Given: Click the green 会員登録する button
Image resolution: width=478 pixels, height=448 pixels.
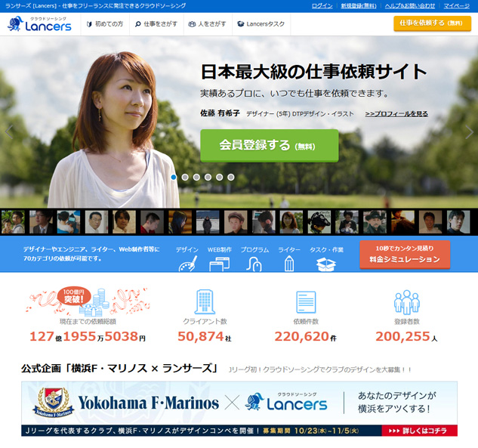Looking at the screenshot, I should point(269,145).
